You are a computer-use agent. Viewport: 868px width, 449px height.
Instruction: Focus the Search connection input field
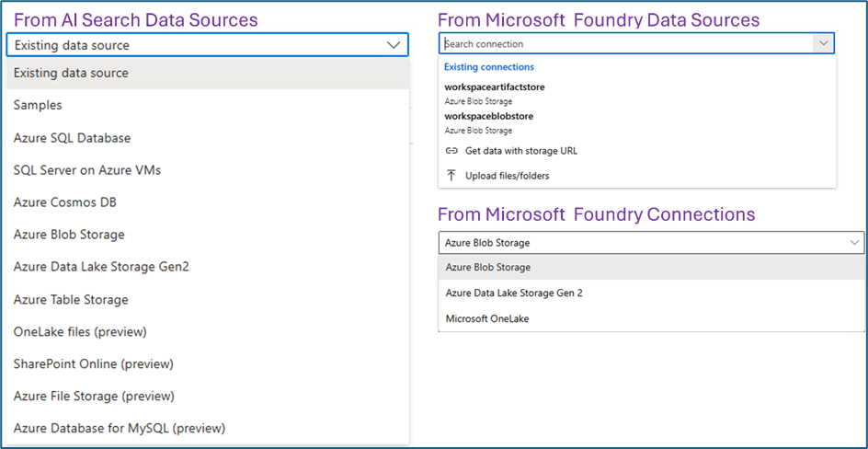click(x=626, y=43)
